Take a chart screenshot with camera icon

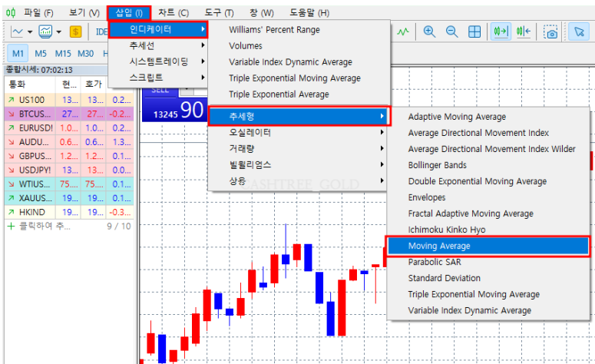click(x=550, y=31)
